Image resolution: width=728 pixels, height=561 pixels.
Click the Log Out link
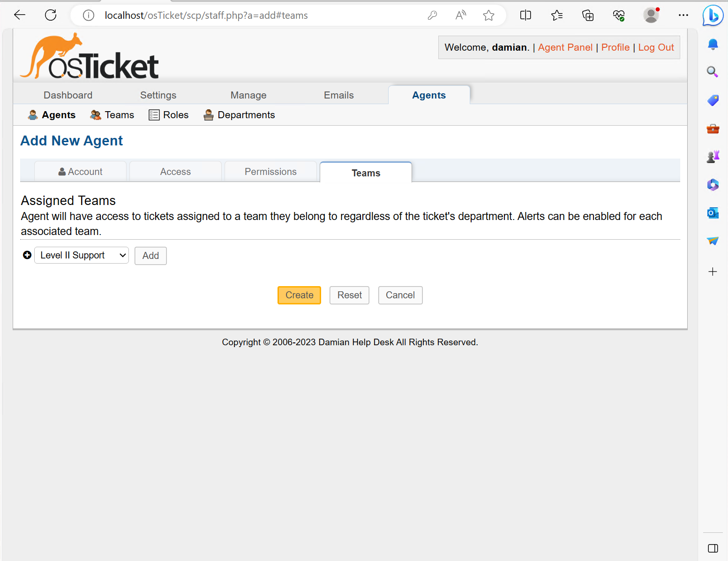[656, 47]
